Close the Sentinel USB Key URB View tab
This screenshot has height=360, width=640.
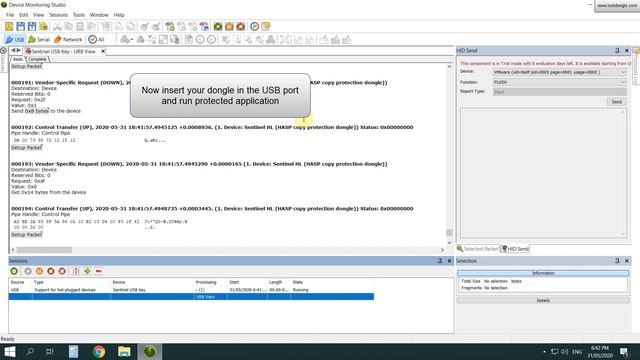point(103,51)
